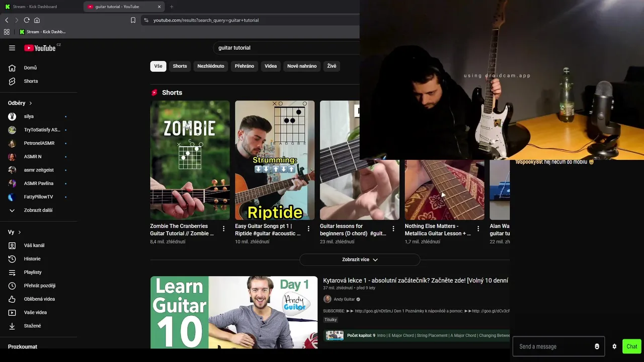Open the YouTube hamburger guide menu
This screenshot has height=362, width=644.
[12, 48]
